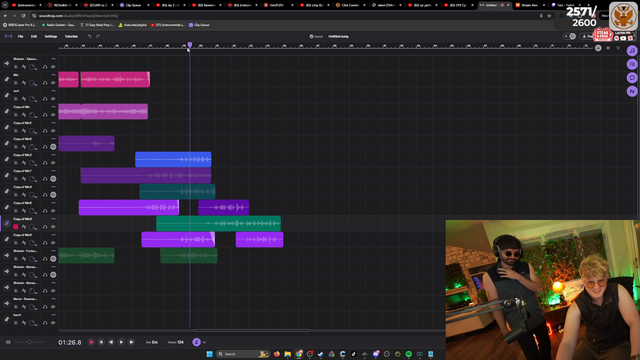
Task: Open the top track's options menu
Action: point(53,59)
